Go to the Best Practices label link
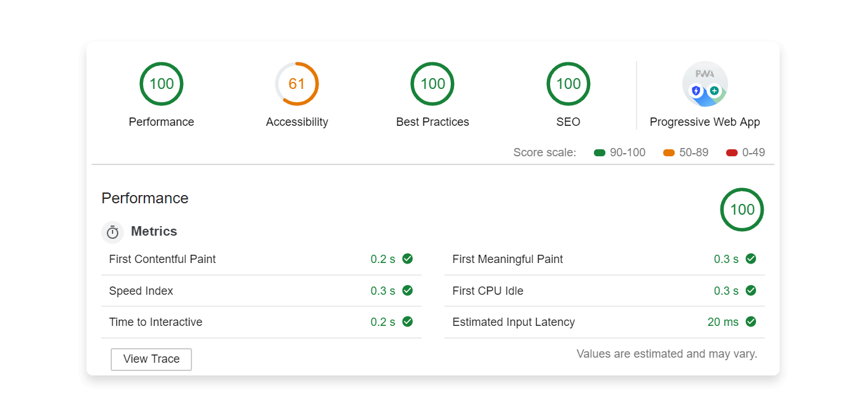This screenshot has height=418, width=868. 432,122
